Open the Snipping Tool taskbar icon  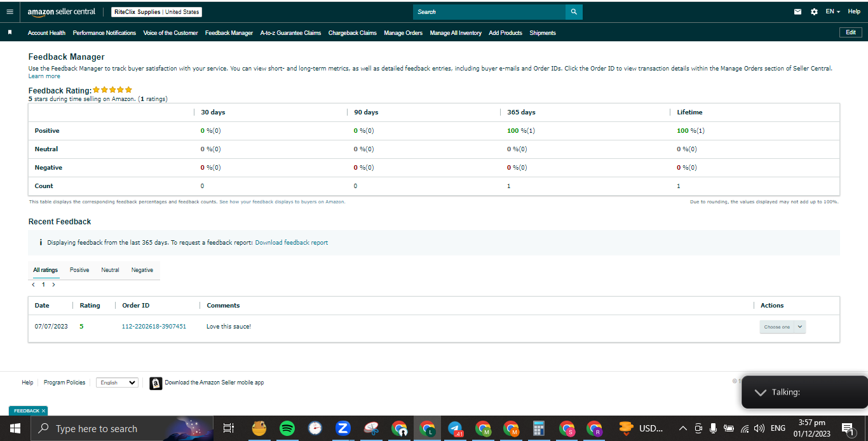(371, 428)
